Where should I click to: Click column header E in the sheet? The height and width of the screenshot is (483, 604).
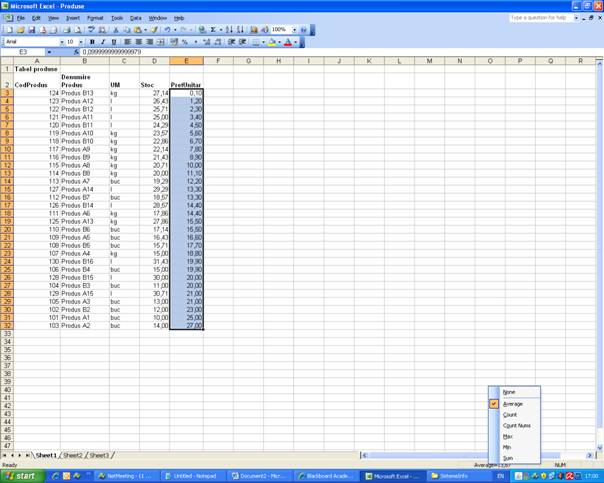coord(186,61)
